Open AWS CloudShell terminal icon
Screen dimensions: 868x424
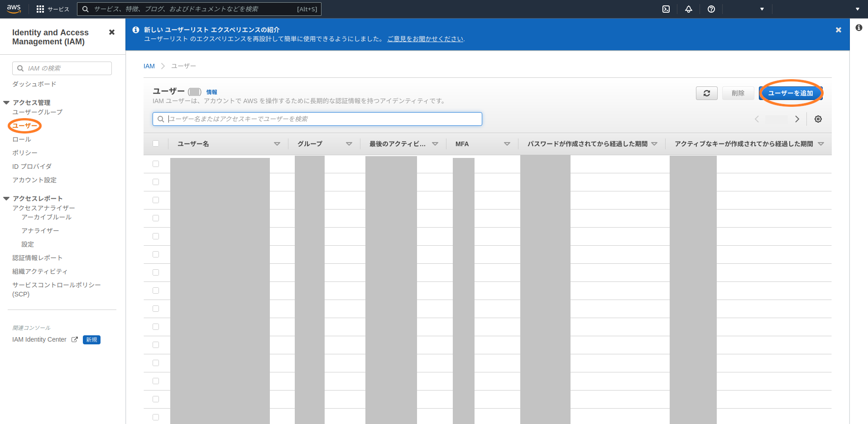coord(666,9)
